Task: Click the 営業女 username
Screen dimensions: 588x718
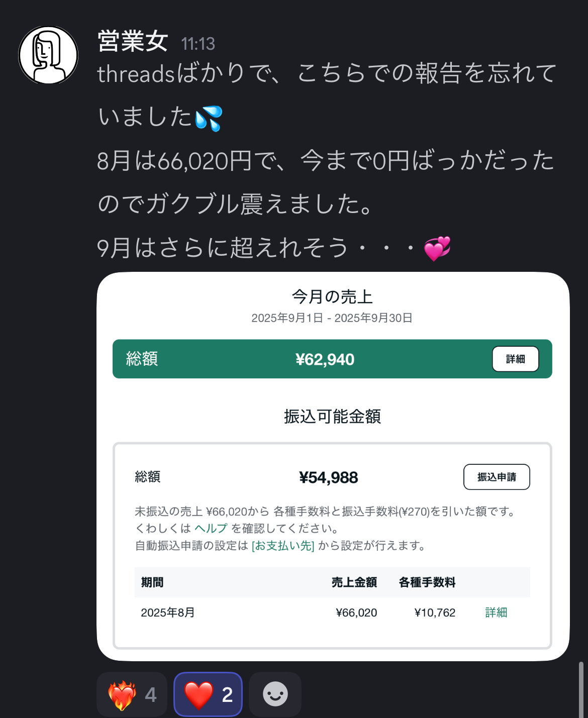Action: click(x=133, y=41)
